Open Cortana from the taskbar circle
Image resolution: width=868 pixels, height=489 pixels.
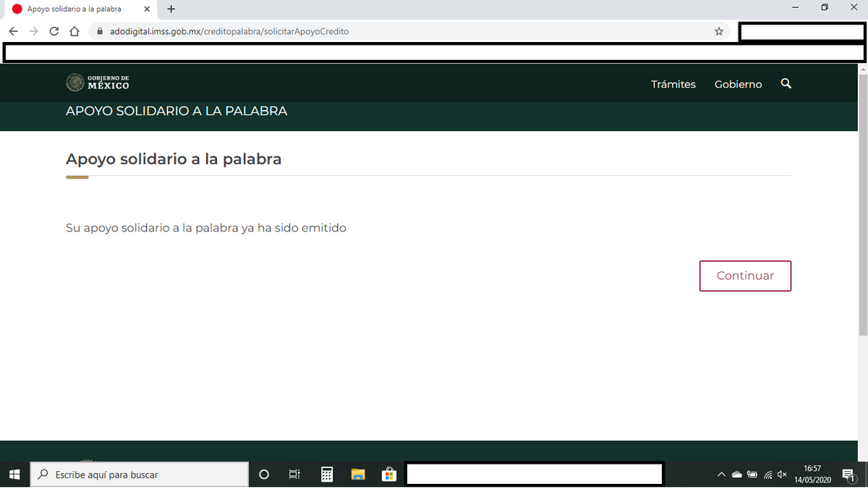click(264, 475)
